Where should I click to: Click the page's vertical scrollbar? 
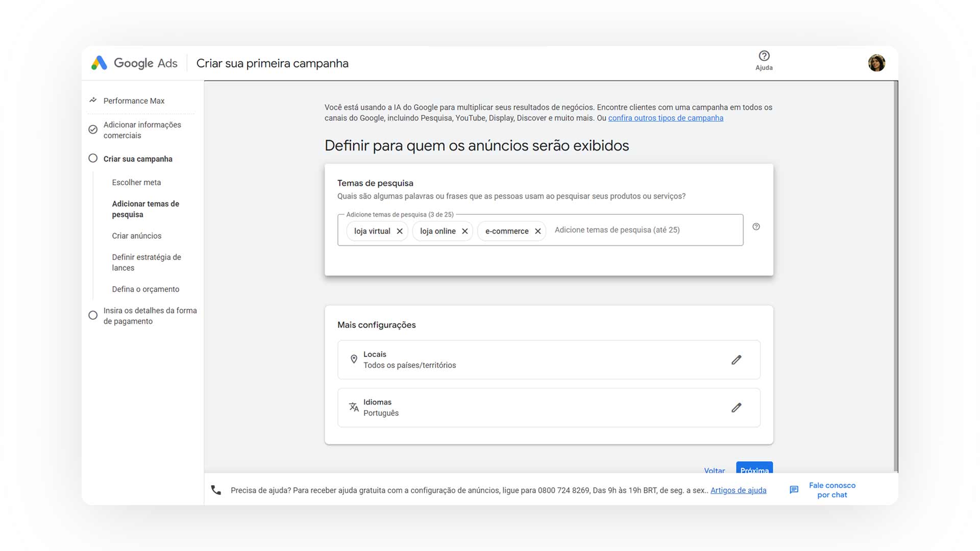coord(896,276)
